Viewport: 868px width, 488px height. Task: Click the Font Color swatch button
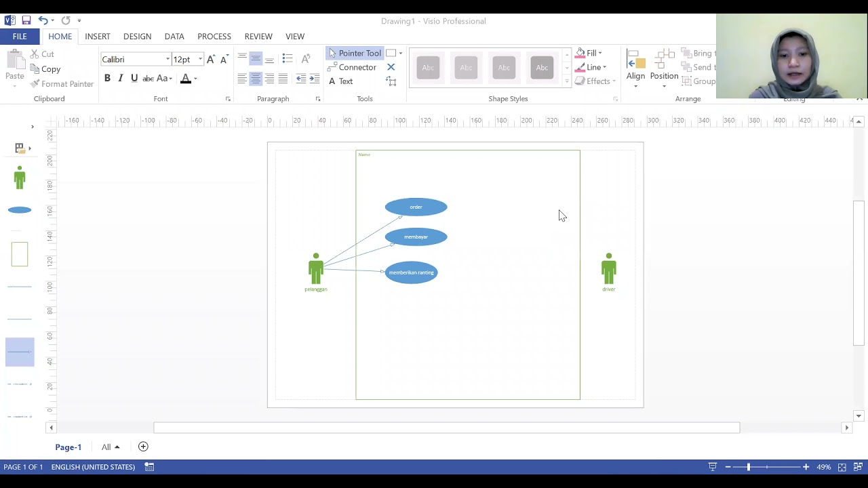click(185, 79)
